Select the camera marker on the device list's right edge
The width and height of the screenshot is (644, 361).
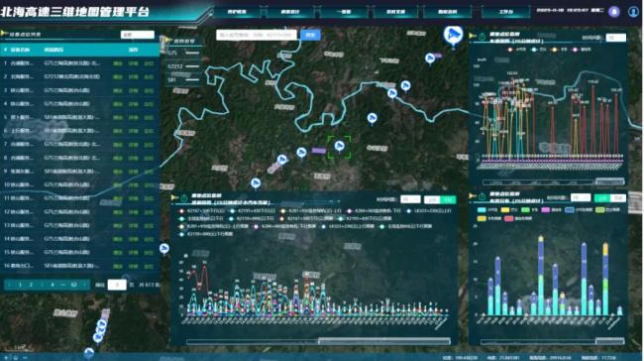[x=164, y=249]
